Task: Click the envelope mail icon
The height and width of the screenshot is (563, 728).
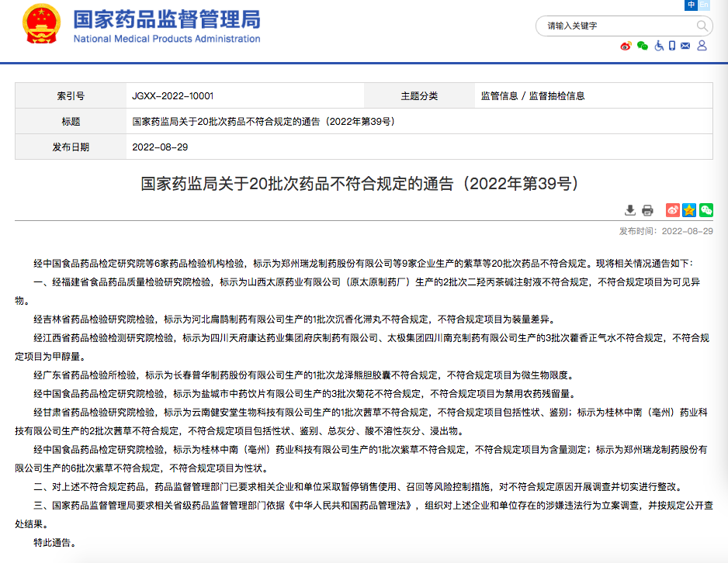Action: pyautogui.click(x=685, y=47)
